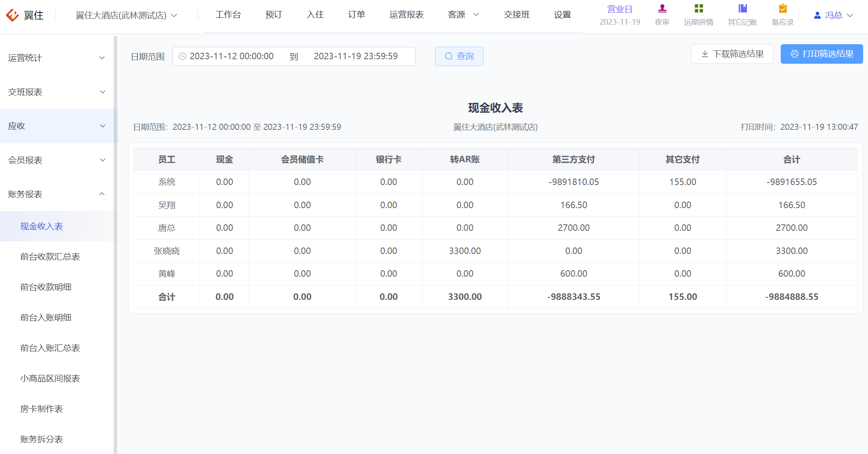Click the 转AR账 column header
868x454 pixels.
click(x=465, y=159)
